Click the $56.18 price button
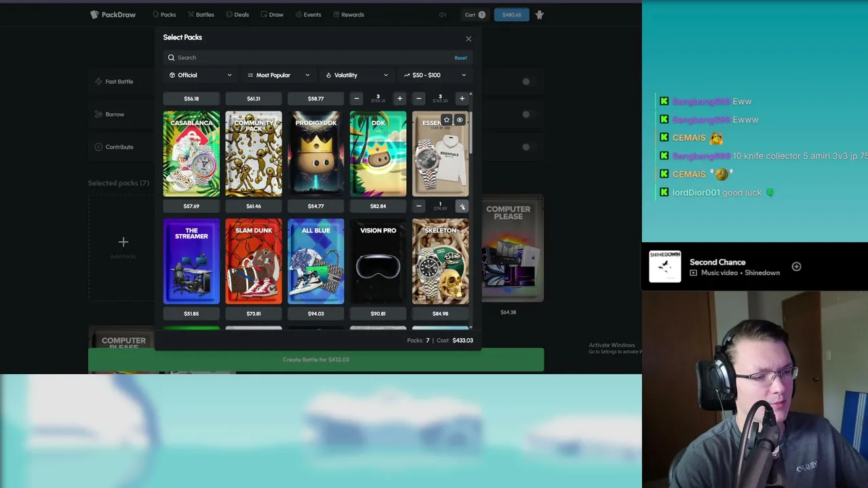 coord(191,99)
